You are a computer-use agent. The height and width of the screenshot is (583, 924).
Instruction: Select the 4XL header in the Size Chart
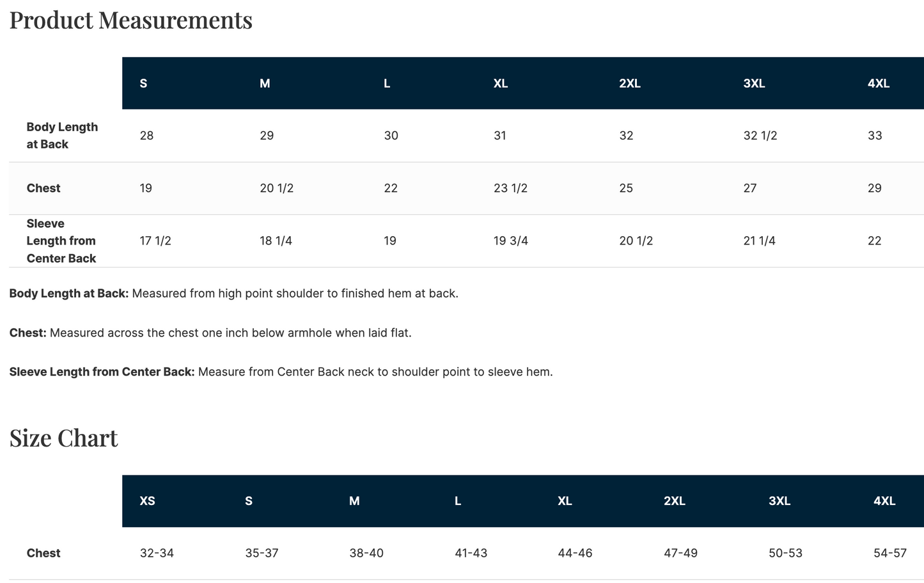point(884,501)
